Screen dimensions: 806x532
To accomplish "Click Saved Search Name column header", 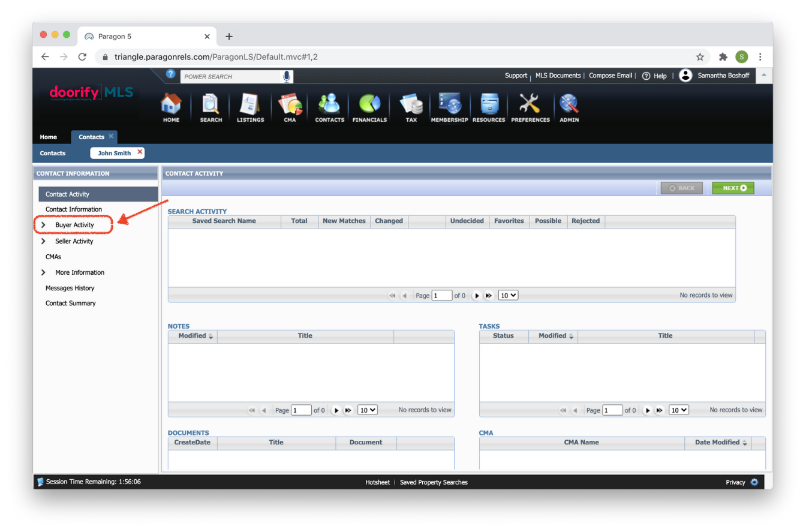I will click(x=224, y=221).
